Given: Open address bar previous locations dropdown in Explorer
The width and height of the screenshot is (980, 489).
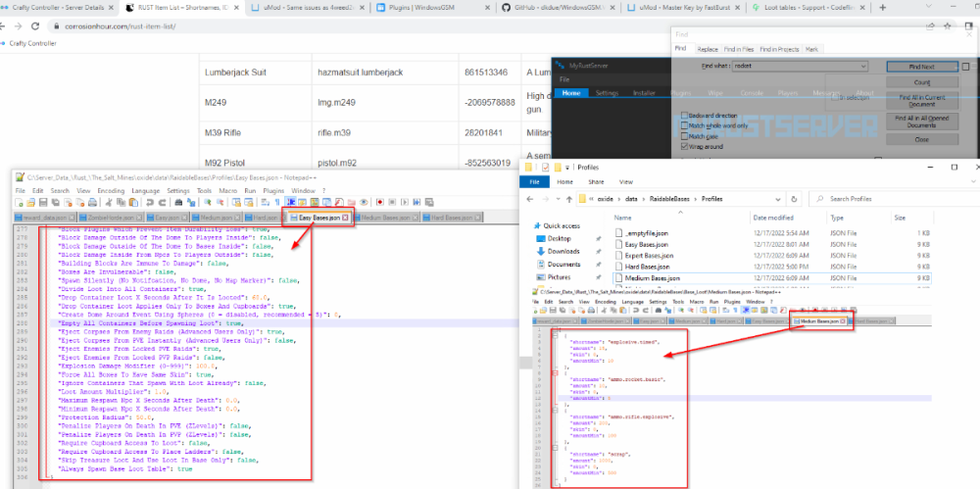Looking at the screenshot, I should (778, 199).
